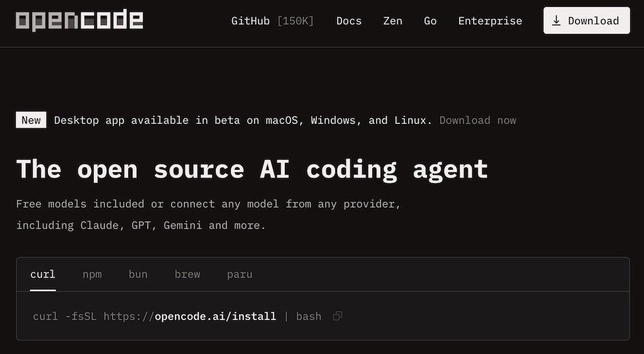Click the "New" badge label
This screenshot has width=644, height=354.
pos(31,120)
